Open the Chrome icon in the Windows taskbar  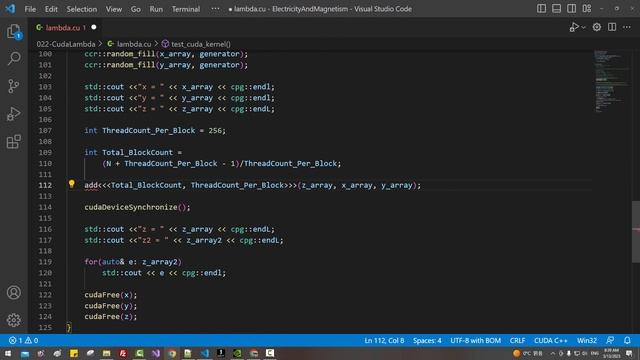click(x=172, y=353)
